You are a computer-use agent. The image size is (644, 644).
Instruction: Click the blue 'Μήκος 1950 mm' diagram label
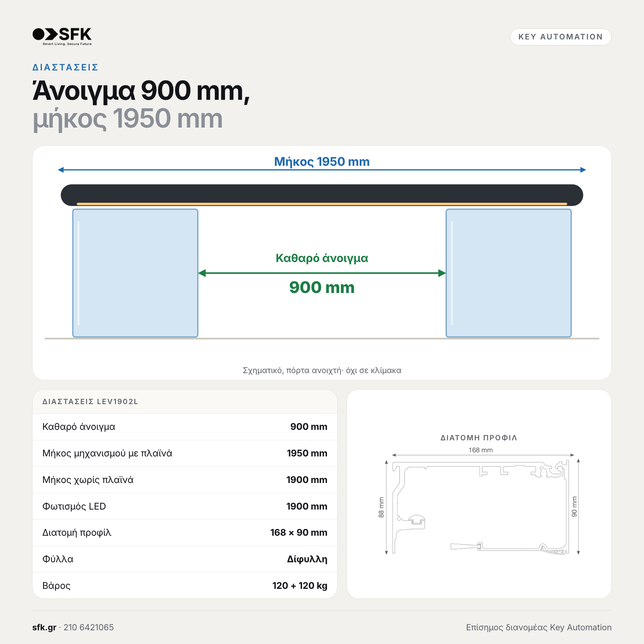point(322,161)
